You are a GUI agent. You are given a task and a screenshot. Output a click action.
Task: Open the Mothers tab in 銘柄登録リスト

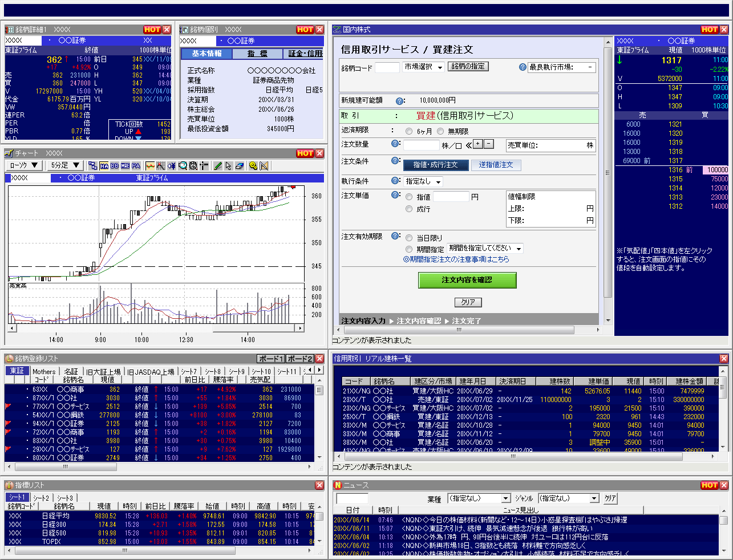pos(44,371)
